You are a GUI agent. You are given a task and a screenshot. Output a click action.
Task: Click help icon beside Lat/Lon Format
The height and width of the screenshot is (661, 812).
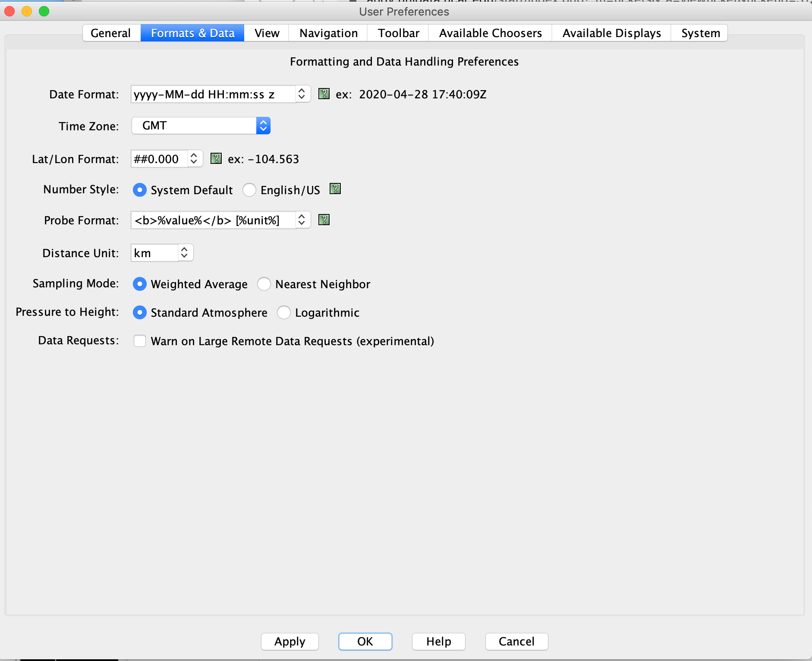coord(216,159)
